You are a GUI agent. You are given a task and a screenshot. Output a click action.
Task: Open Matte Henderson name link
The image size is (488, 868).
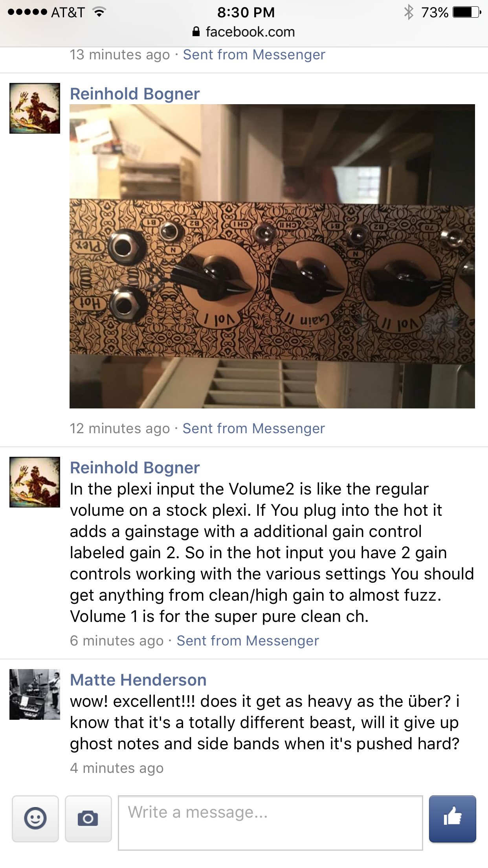[138, 680]
